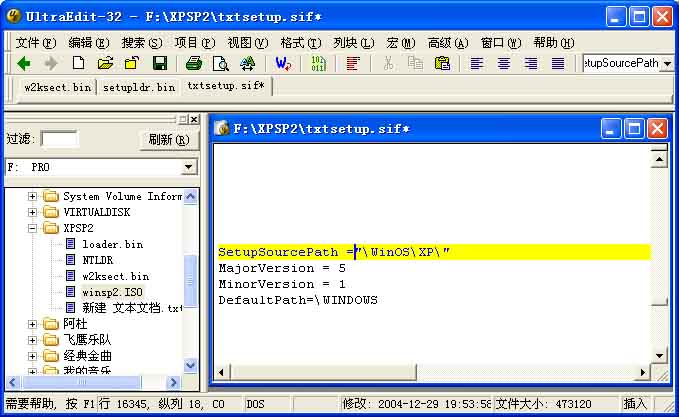The width and height of the screenshot is (679, 417).
Task: Select winsp2.ISO file in tree
Action: pyautogui.click(x=113, y=292)
